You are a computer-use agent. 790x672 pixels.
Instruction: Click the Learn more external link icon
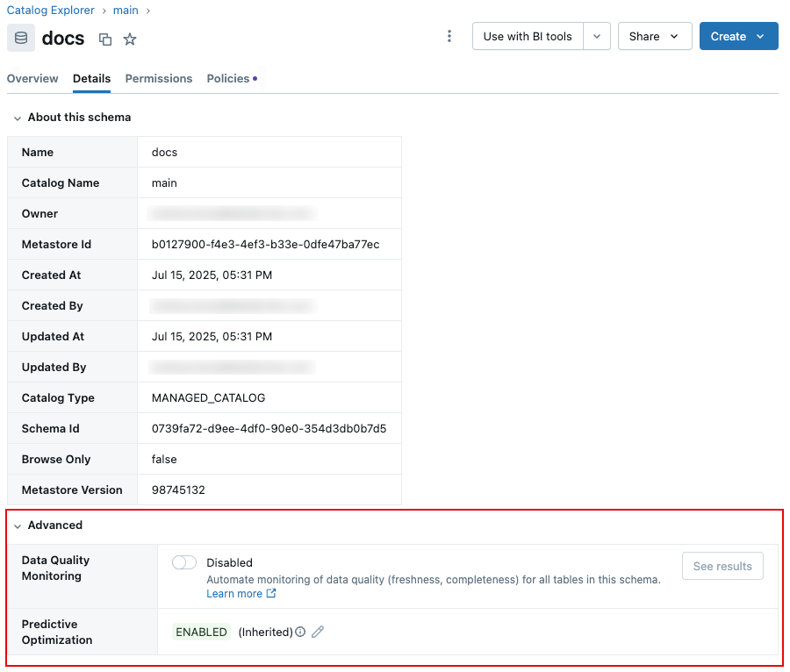pos(271,593)
